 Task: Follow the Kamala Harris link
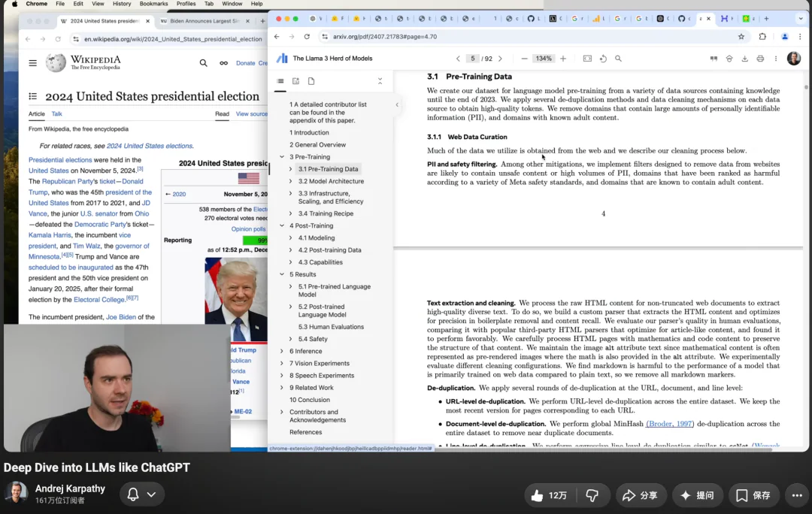coord(50,235)
